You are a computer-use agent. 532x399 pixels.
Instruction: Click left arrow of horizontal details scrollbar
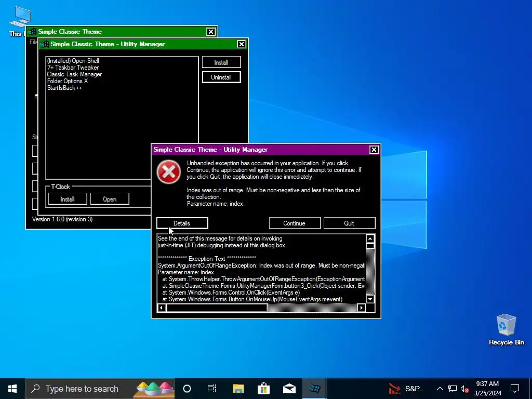(162, 308)
